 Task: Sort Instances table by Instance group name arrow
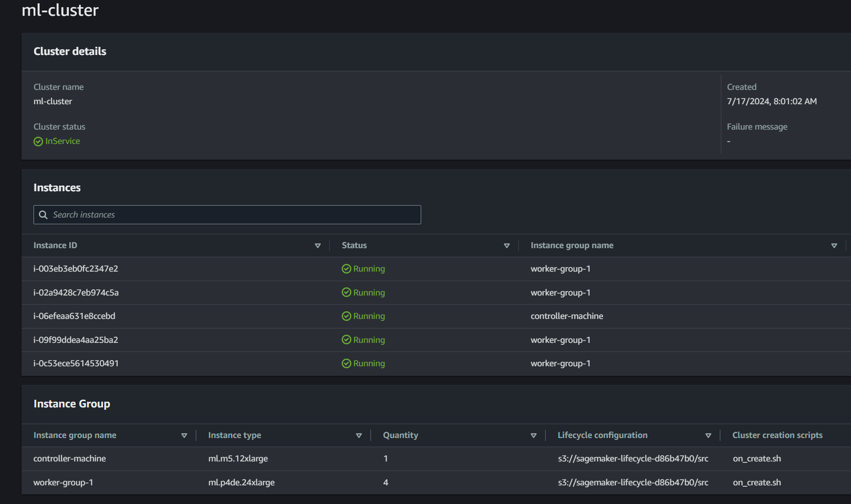(x=834, y=246)
